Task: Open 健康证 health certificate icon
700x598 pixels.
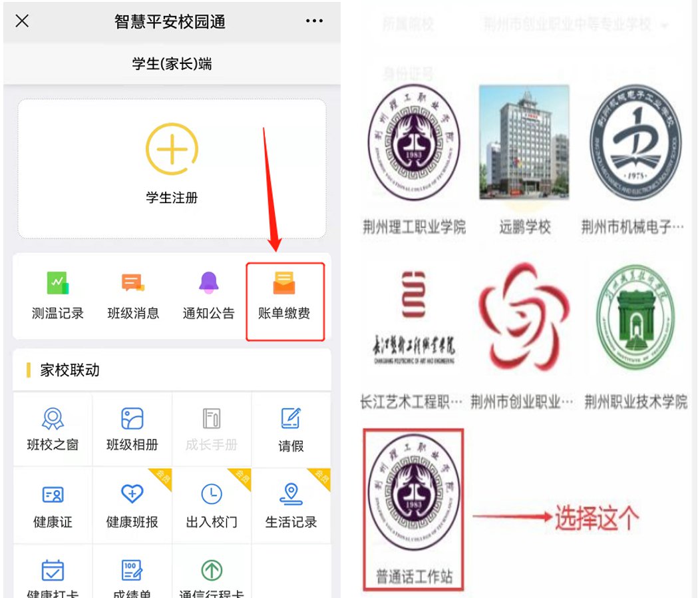Action: [53, 495]
